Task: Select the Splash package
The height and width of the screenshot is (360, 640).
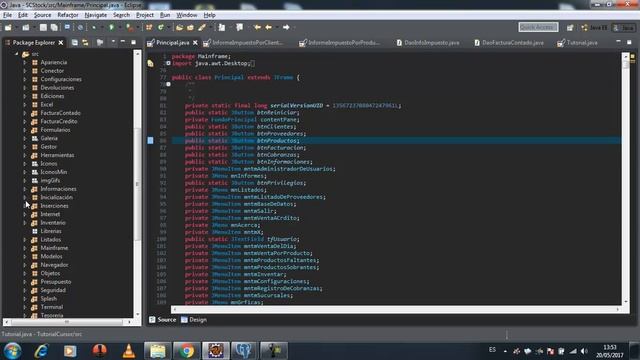Action: 49,298
